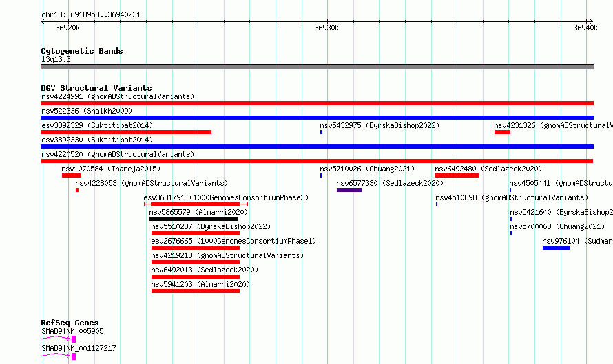Screen dimensions: 613x364
Task: Open the nsv4505441 variant label
Action: (x=561, y=183)
